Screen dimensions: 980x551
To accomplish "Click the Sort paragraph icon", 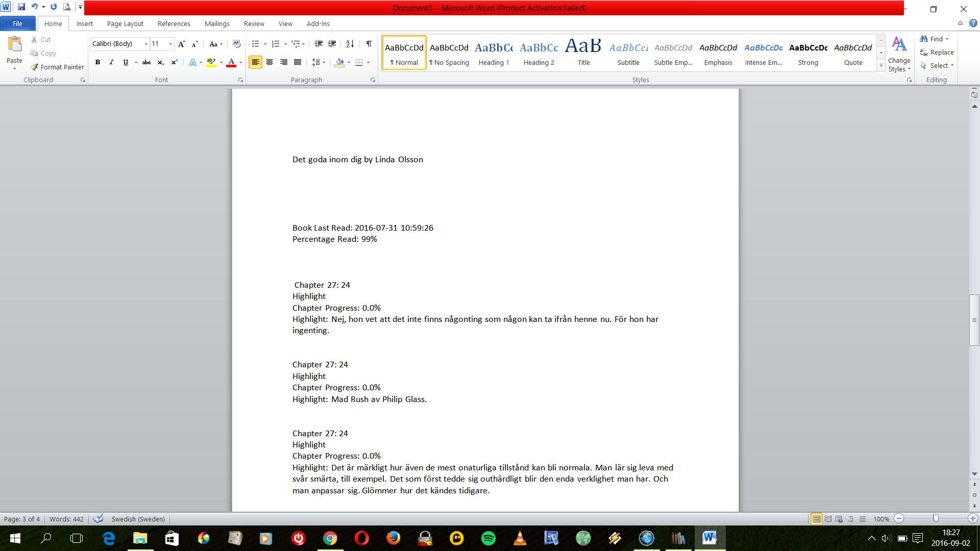I will 350,44.
